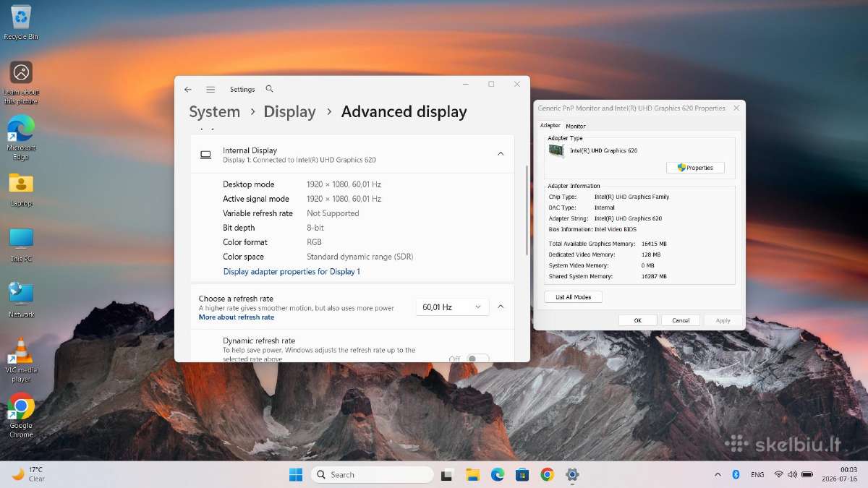Open the Laptop folder on desktop

click(21, 190)
